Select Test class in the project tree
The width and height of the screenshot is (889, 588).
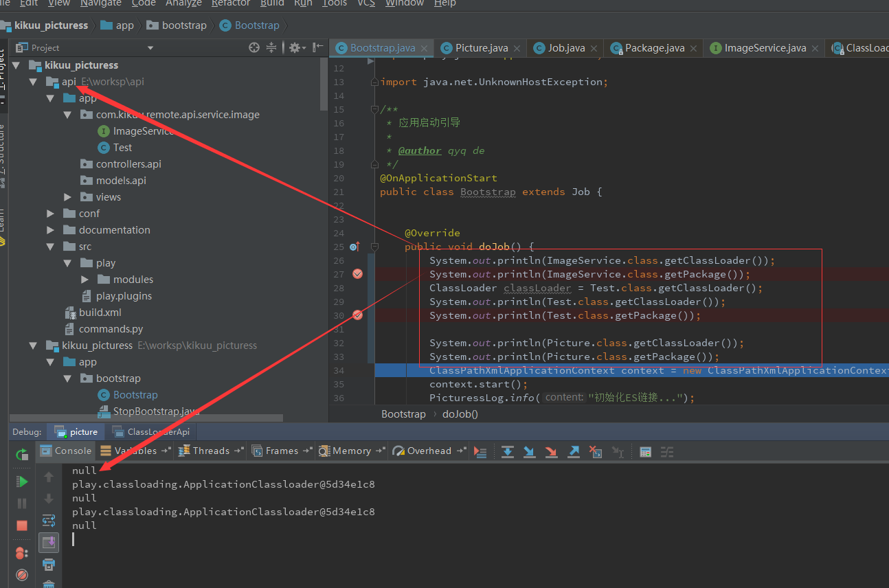[x=122, y=148]
